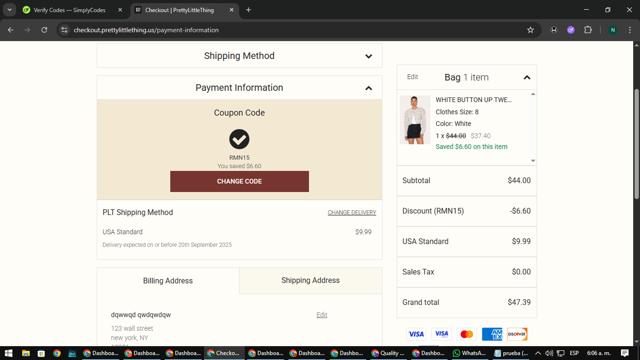This screenshot has width=640, height=360.
Task: Open the Edit link for the bag
Action: [x=412, y=77]
